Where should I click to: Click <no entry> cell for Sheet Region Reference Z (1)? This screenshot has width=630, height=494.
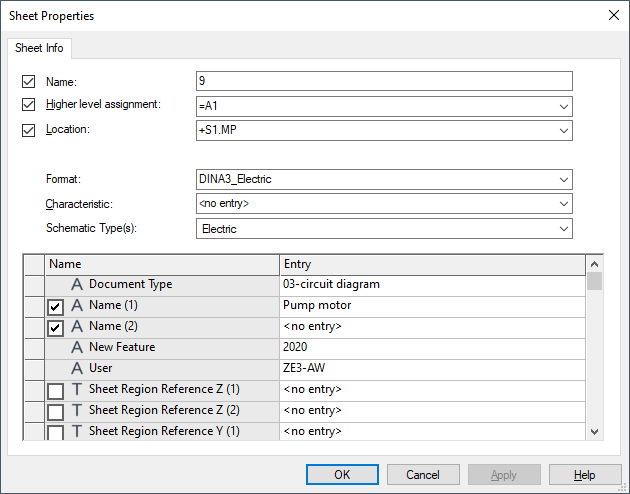(x=433, y=389)
